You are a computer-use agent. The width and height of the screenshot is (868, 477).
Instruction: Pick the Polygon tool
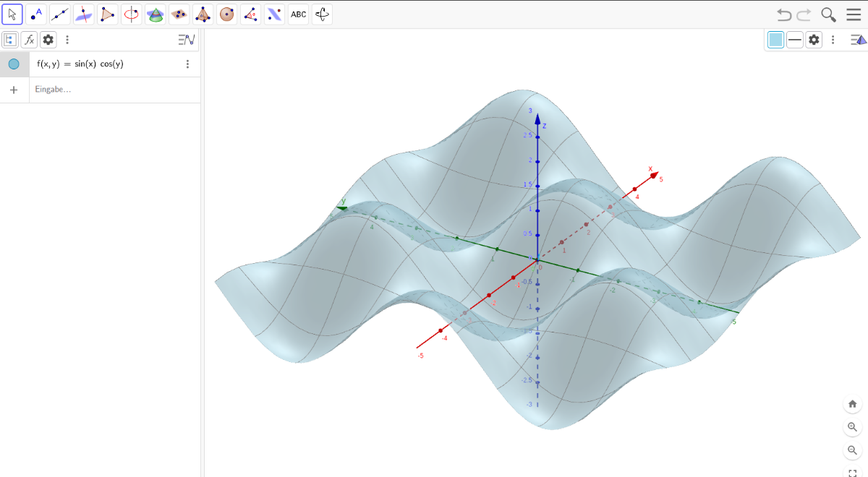pyautogui.click(x=107, y=14)
